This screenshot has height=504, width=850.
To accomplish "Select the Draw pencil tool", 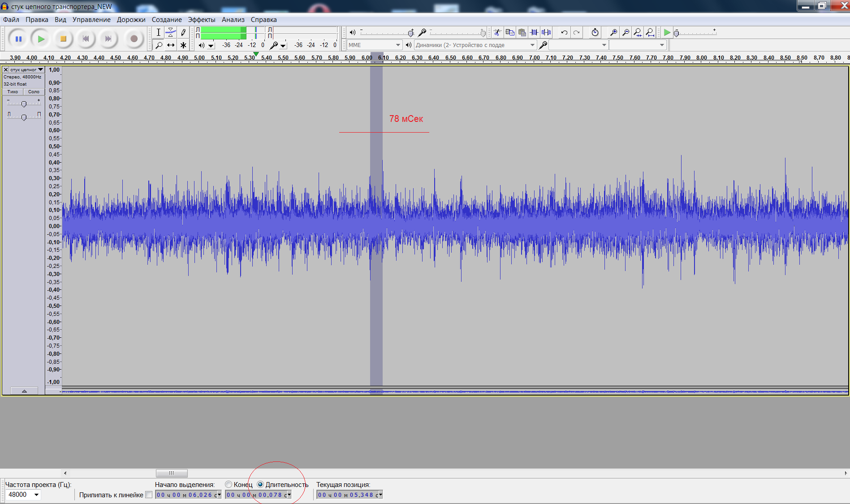I will 183,32.
